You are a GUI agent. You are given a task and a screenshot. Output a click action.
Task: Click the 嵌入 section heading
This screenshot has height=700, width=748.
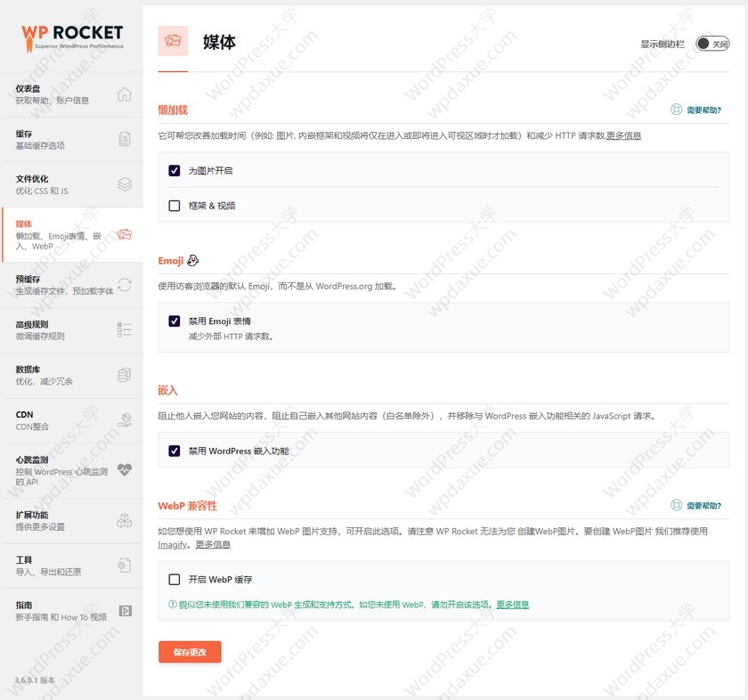(x=167, y=390)
